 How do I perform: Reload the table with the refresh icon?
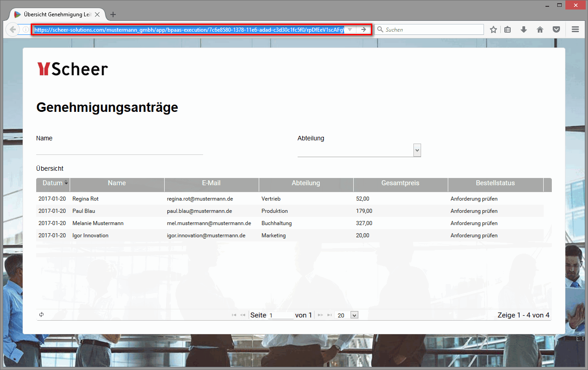click(x=42, y=315)
